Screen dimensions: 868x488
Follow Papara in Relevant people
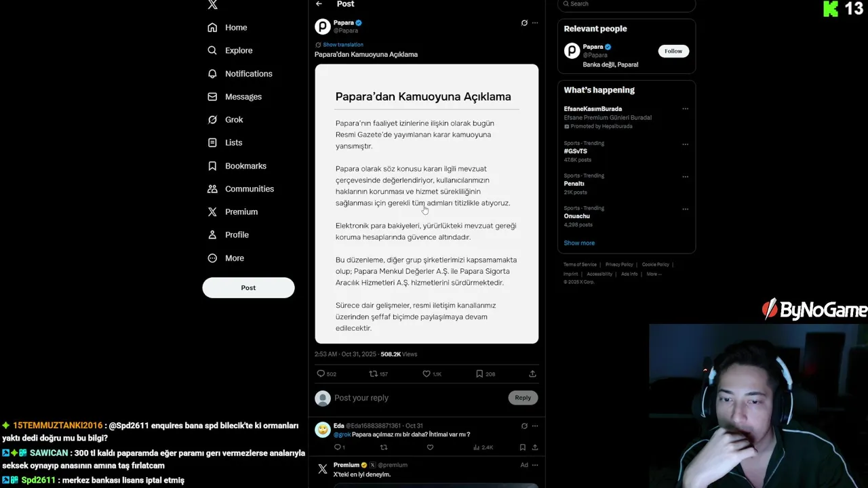(x=673, y=51)
